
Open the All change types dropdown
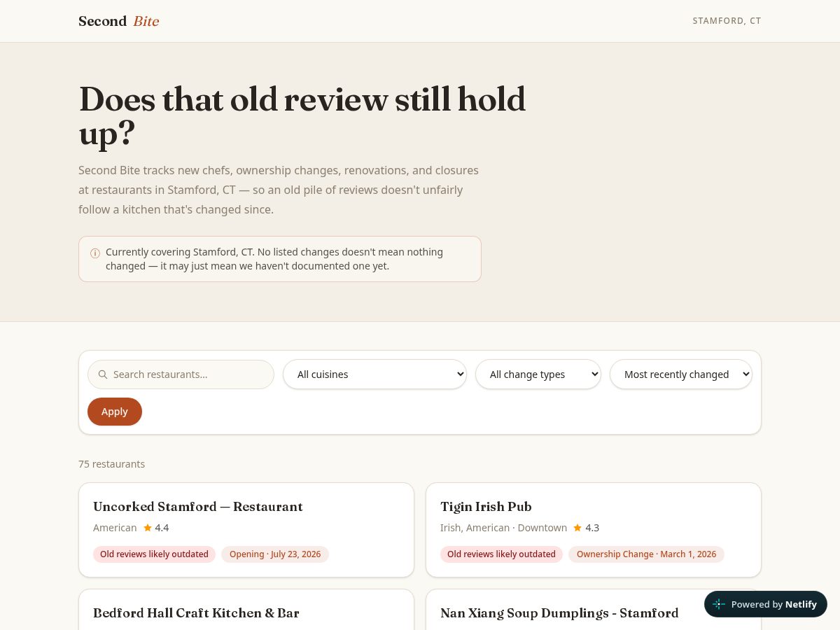pyautogui.click(x=538, y=374)
